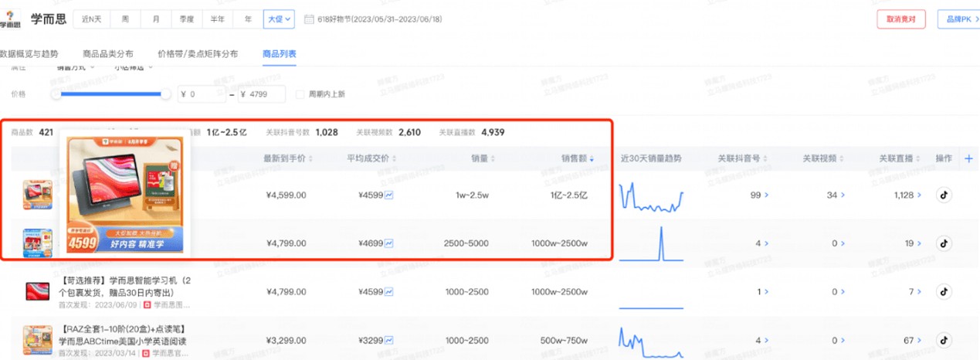Select the 半年 time range
This screenshot has width=980, height=360.
[218, 19]
